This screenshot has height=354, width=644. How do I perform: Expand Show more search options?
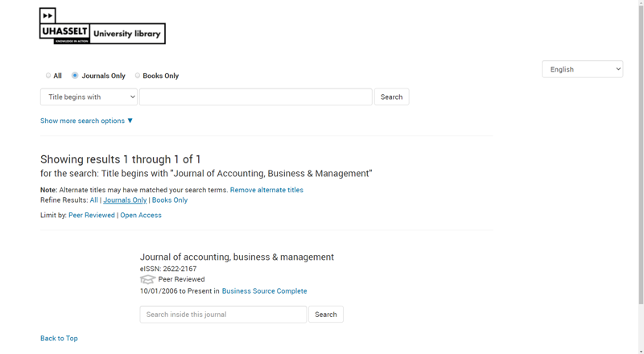point(86,121)
